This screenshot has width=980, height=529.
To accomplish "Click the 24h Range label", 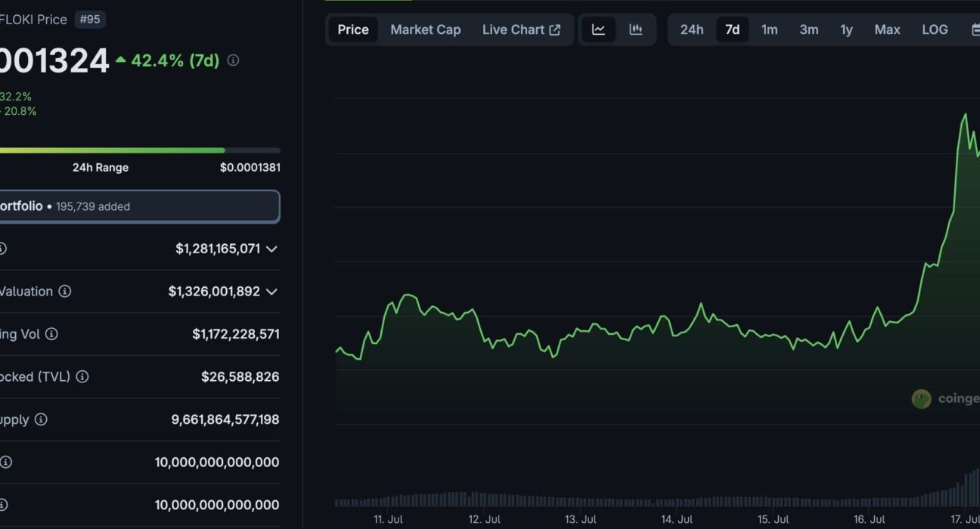I will pyautogui.click(x=101, y=168).
